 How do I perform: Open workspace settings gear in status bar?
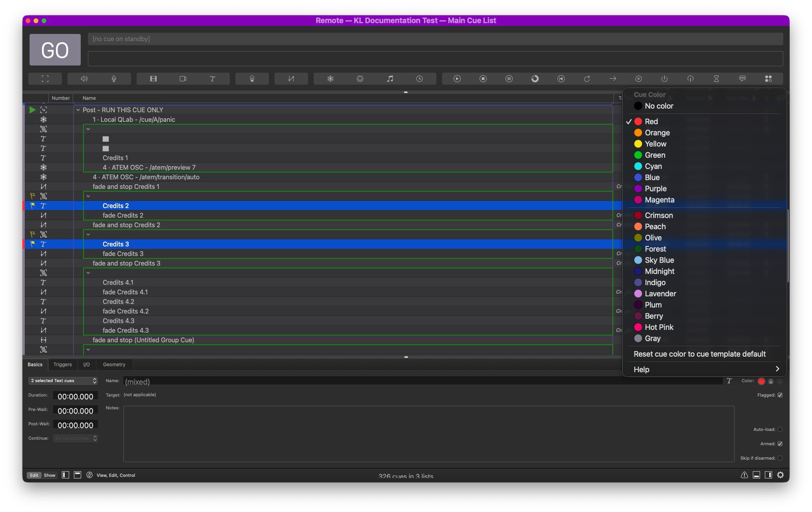[780, 475]
